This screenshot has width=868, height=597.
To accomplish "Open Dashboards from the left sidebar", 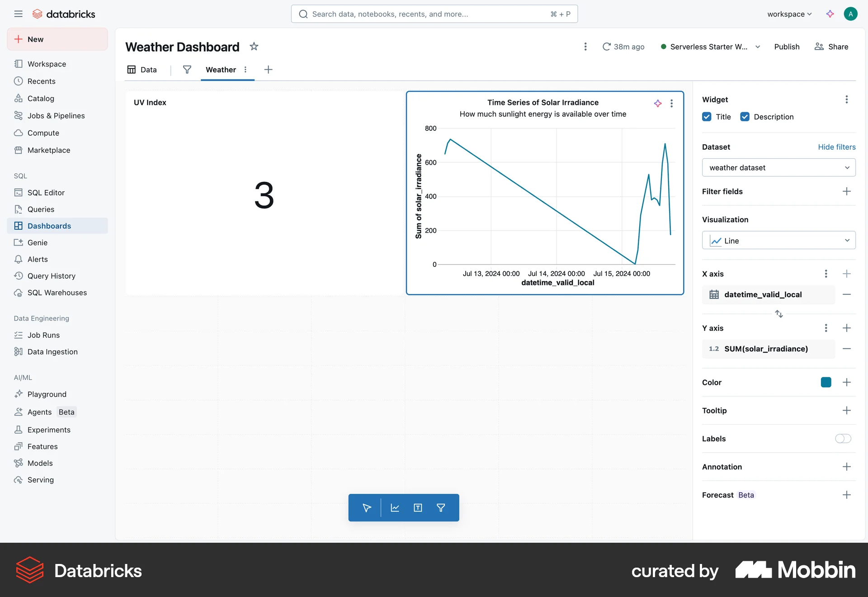I will [49, 226].
